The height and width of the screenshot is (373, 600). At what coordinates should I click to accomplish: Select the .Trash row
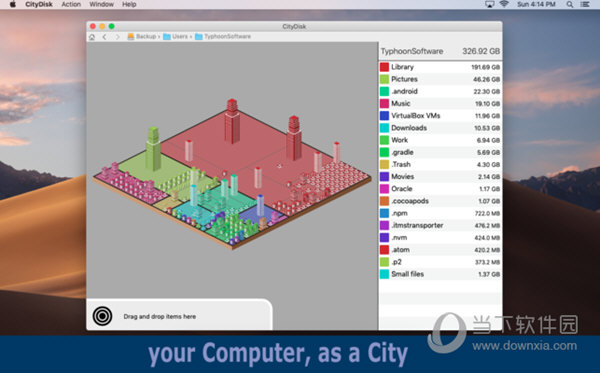click(x=440, y=165)
